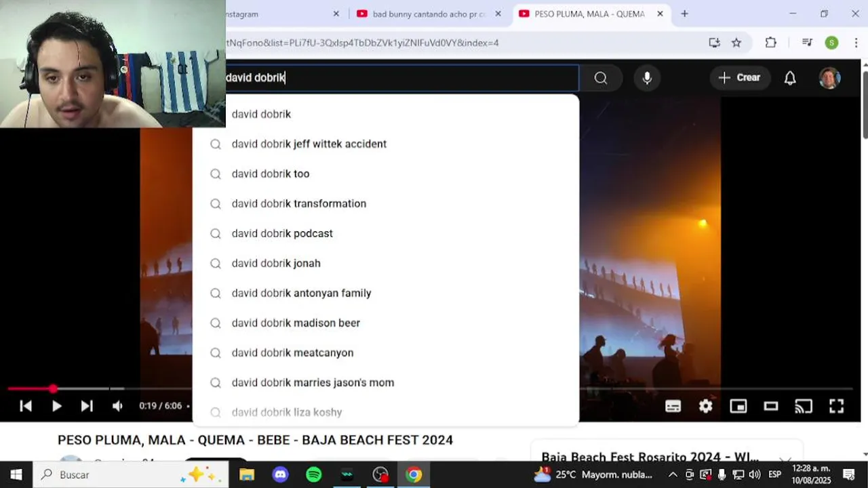This screenshot has width=868, height=488.
Task: Open weather widget showing 25°C
Action: [593, 474]
